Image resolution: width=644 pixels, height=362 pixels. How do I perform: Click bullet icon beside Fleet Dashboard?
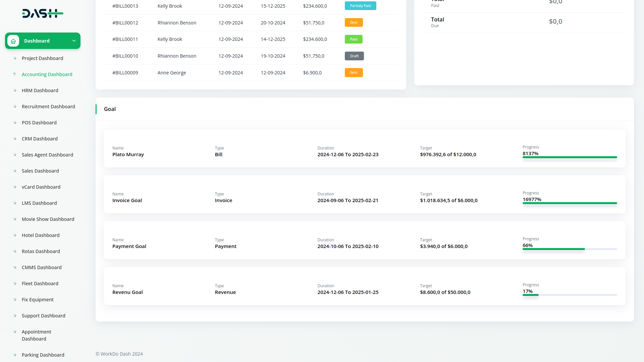(15, 284)
